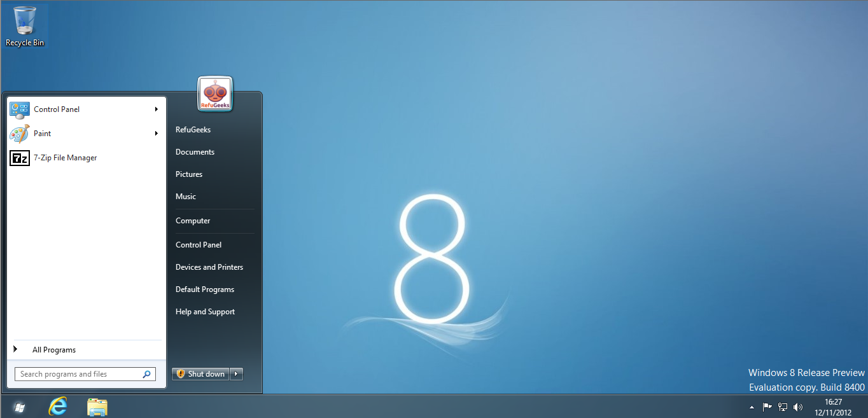The height and width of the screenshot is (418, 868).
Task: Expand the Control Panel submenu arrow
Action: 156,109
